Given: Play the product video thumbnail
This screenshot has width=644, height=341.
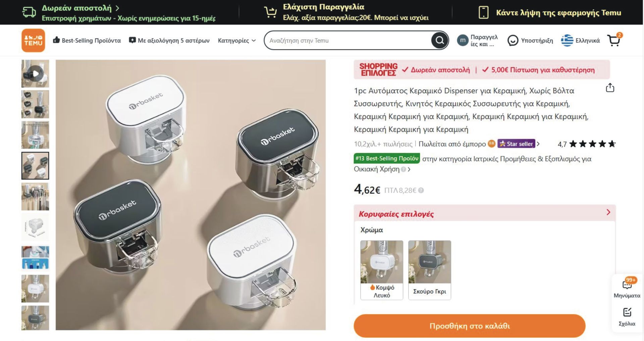Looking at the screenshot, I should [x=35, y=74].
